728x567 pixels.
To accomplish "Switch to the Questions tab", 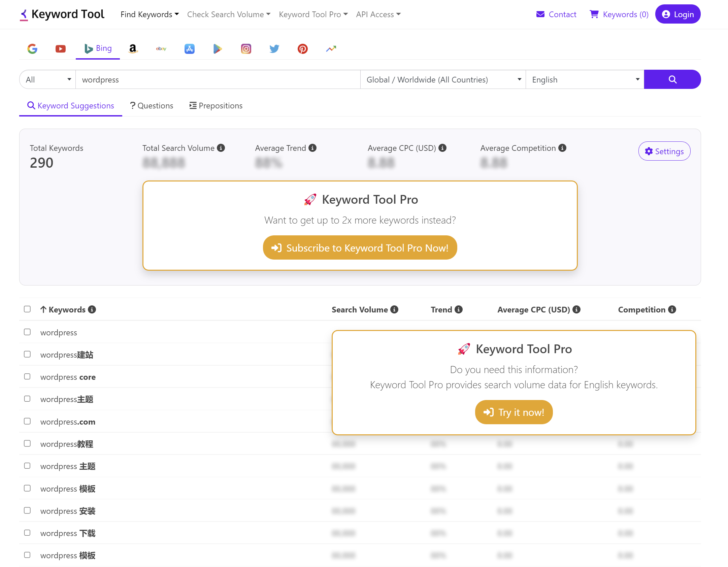I will (152, 106).
